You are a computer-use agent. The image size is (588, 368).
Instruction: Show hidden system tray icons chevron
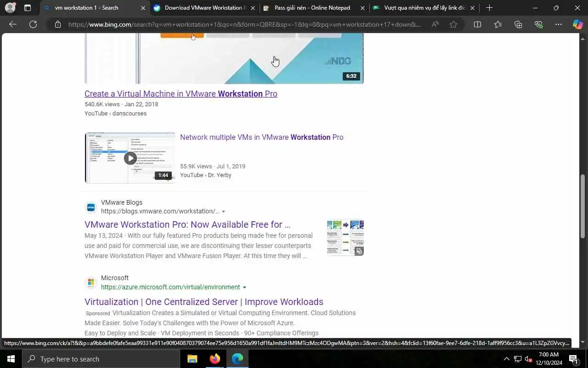507,359
